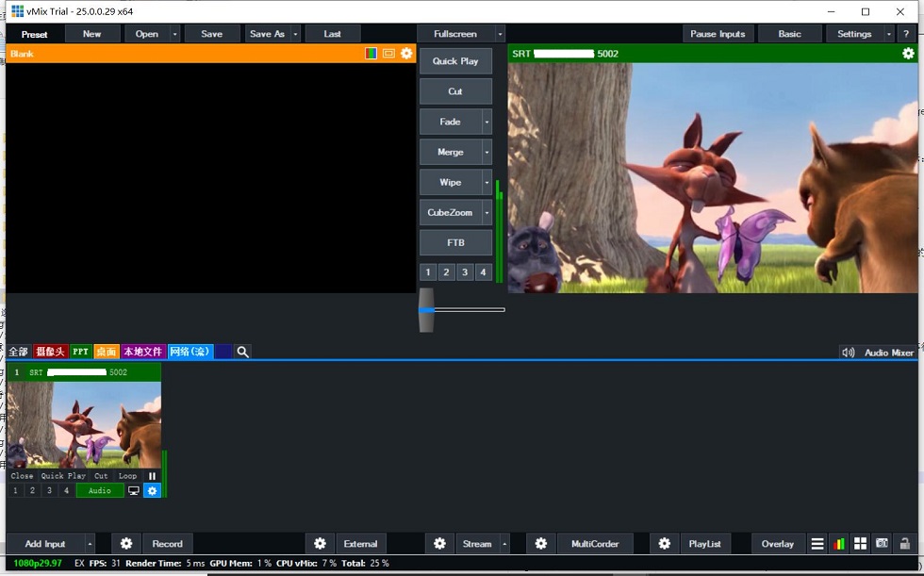Toggle overlay channel 2 under FTB
The width and height of the screenshot is (924, 576).
[x=447, y=272]
